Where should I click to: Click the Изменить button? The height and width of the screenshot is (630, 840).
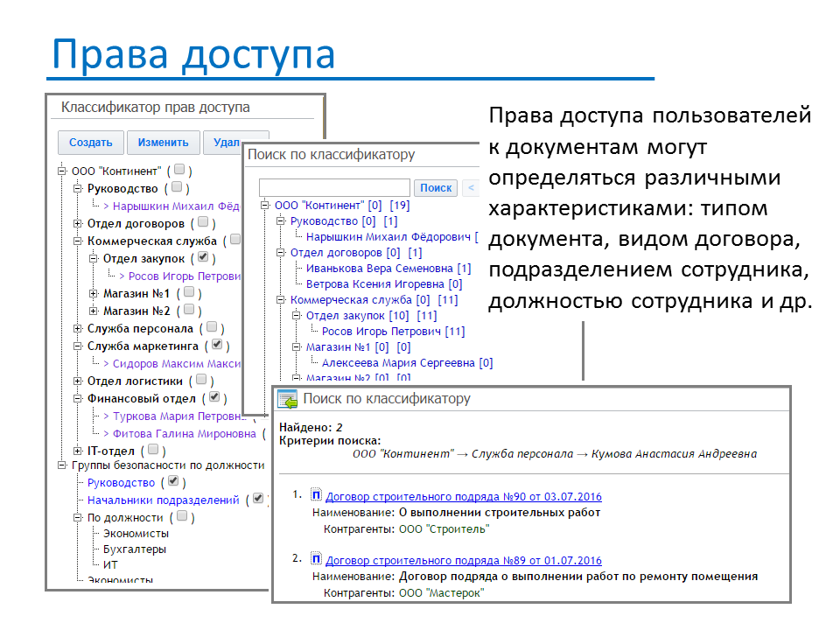tap(164, 143)
